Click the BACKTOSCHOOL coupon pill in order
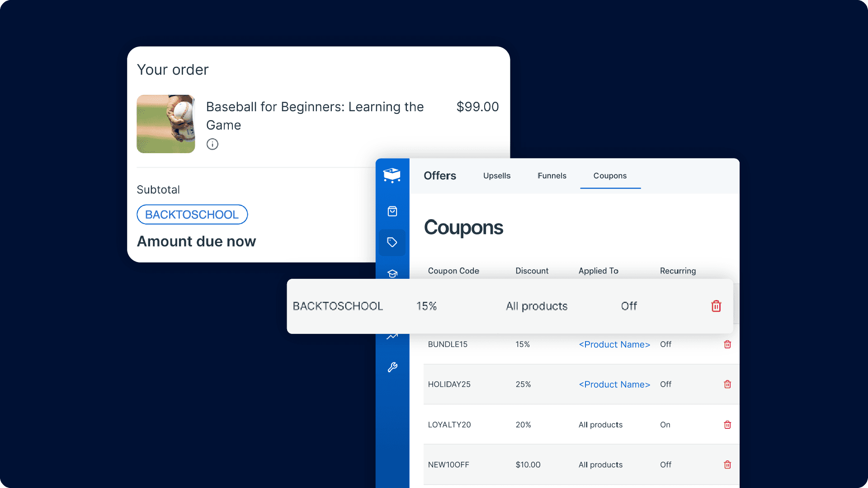 tap(192, 215)
